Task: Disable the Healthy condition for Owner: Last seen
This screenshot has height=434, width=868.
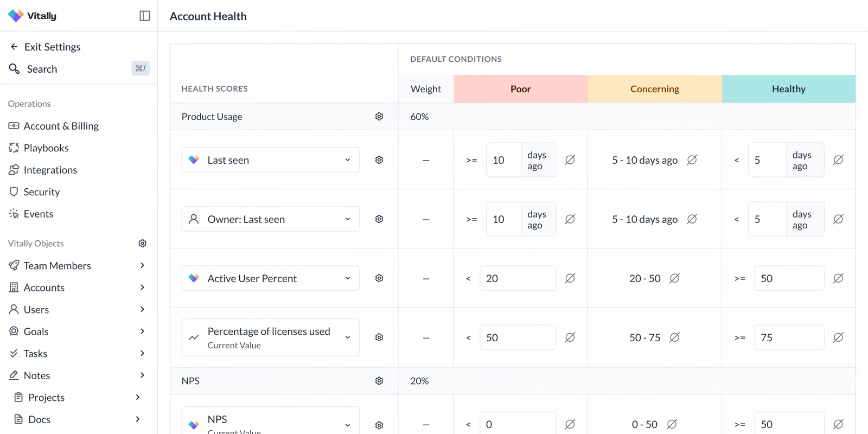Action: coord(838,219)
